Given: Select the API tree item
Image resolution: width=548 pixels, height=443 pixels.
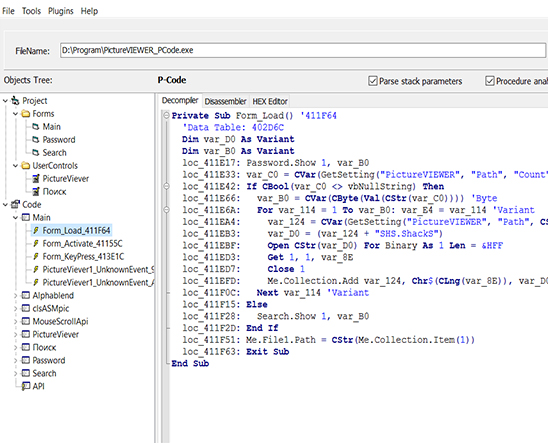Looking at the screenshot, I should [x=38, y=386].
